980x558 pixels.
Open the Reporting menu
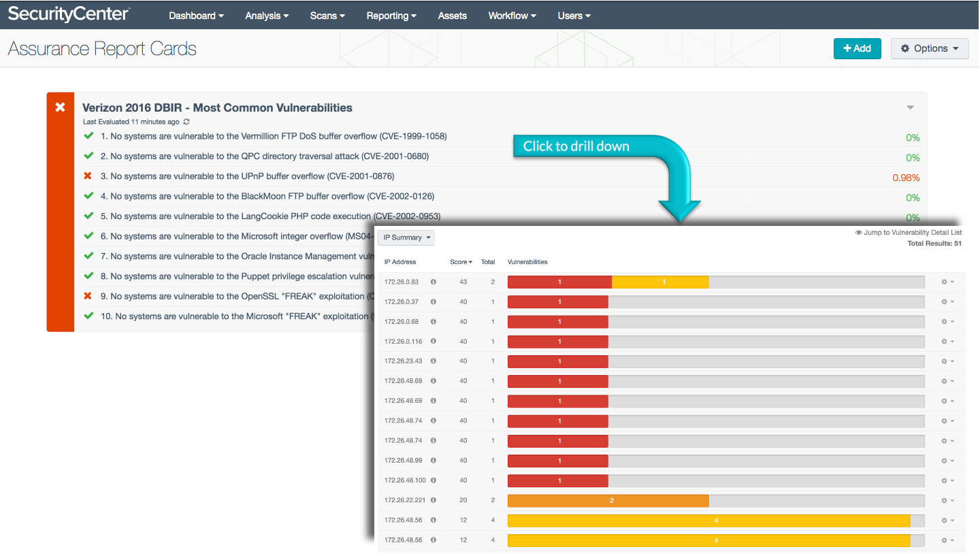tap(391, 16)
